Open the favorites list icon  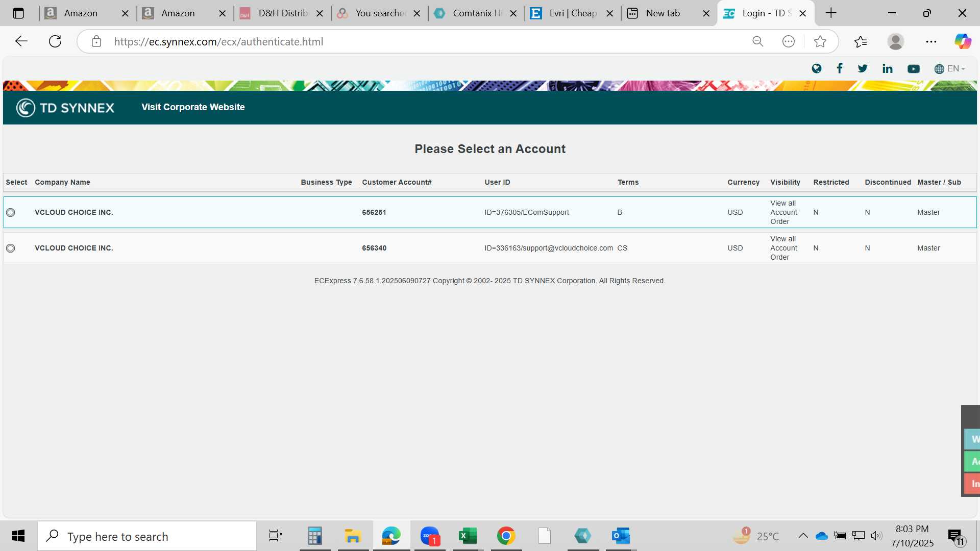861,41
